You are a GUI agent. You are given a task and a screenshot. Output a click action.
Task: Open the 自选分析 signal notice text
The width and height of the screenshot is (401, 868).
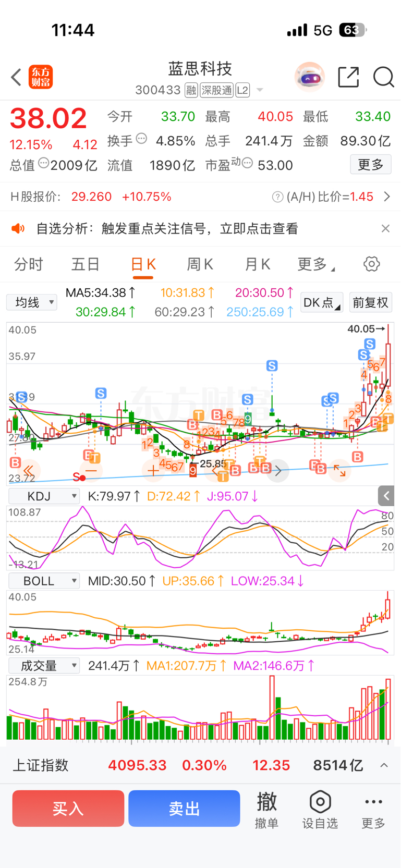(x=167, y=228)
